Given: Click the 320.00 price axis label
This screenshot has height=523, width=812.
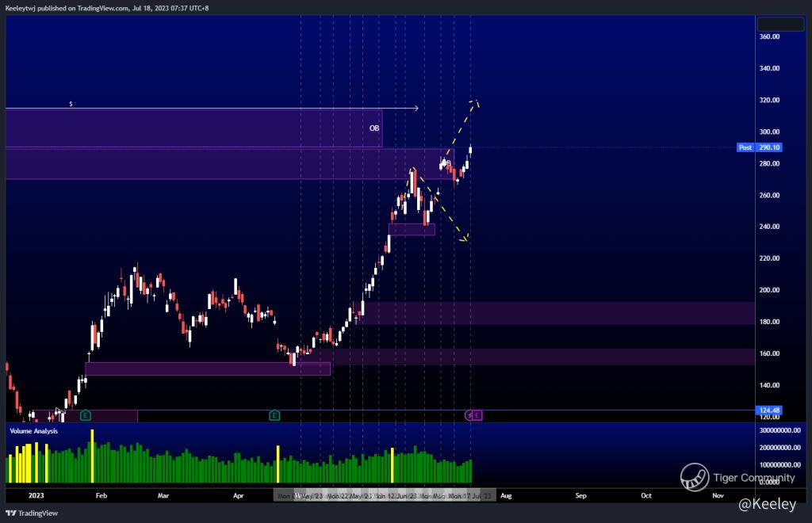Looking at the screenshot, I should [769, 101].
